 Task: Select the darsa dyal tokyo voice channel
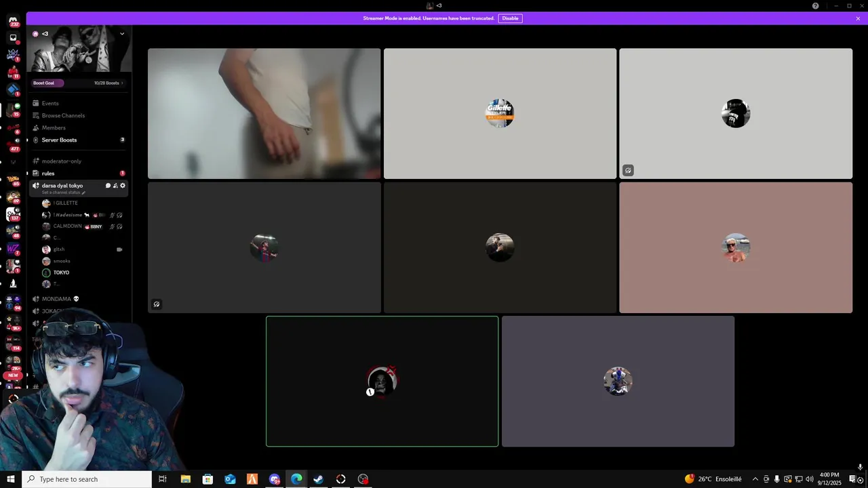[62, 186]
